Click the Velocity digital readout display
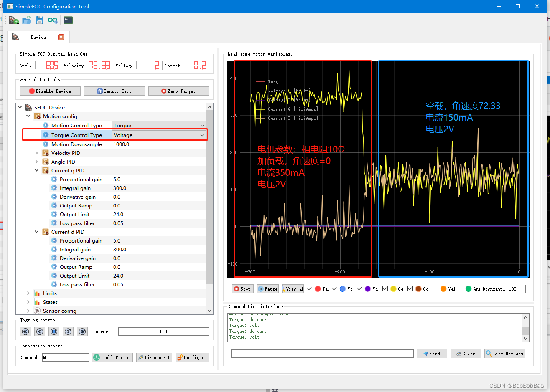Viewport: 550px width, 392px height. [x=100, y=66]
